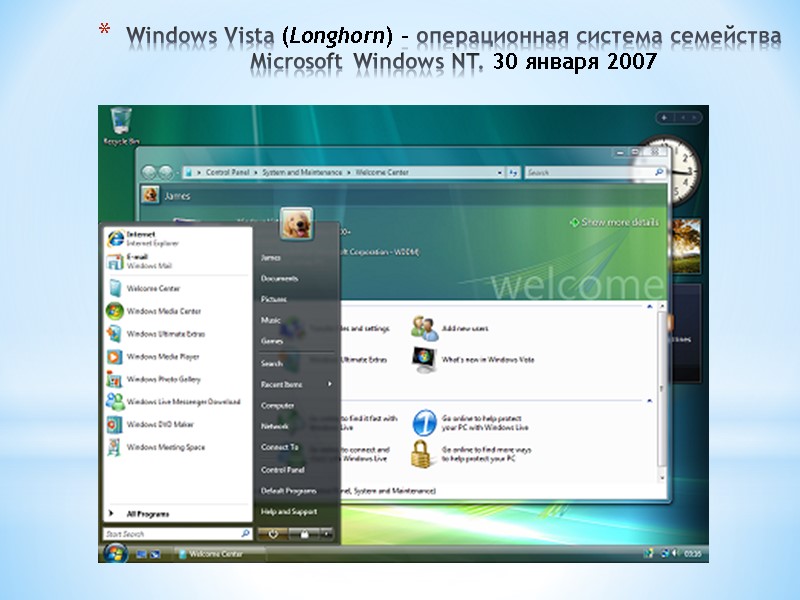Click the Back navigation arrow in Welcome Center

coord(150,170)
